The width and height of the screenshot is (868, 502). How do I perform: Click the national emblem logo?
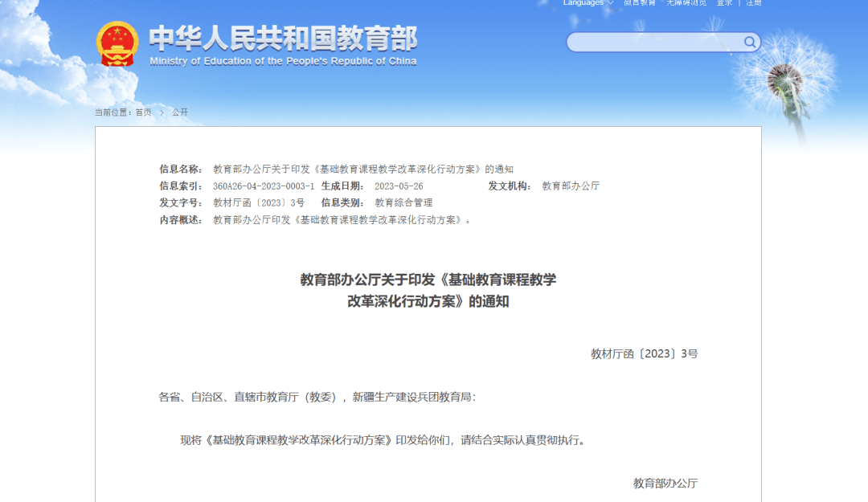pos(117,43)
